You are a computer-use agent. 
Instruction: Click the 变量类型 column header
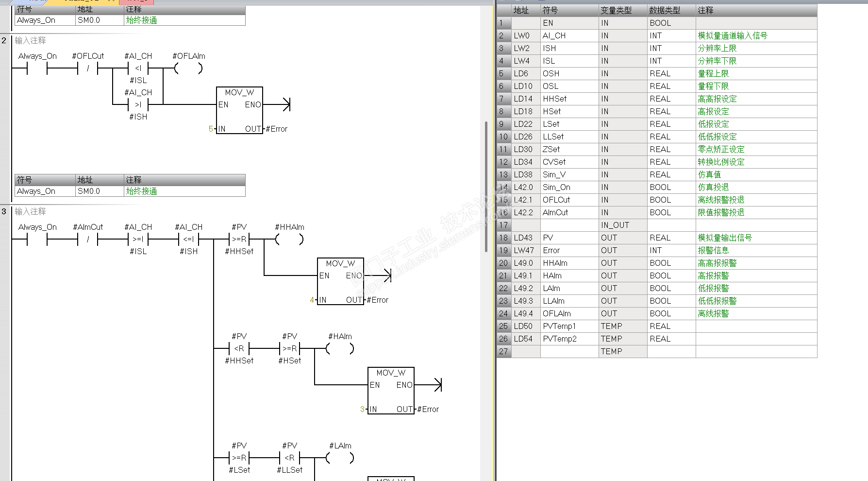(623, 10)
